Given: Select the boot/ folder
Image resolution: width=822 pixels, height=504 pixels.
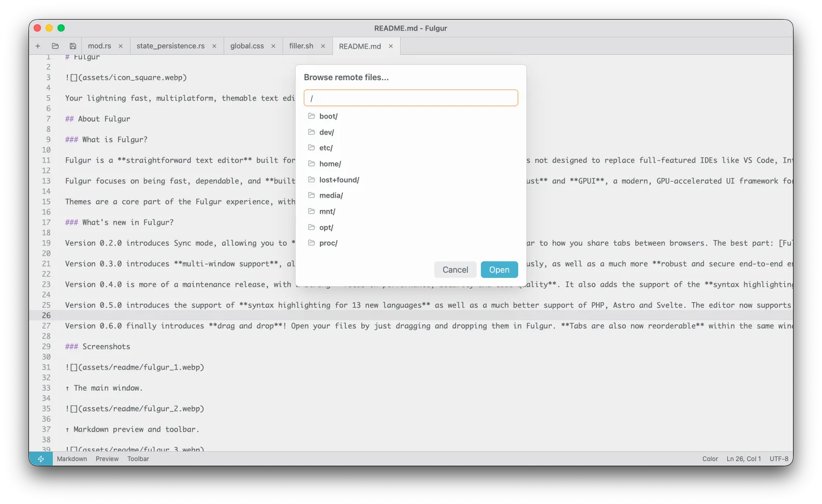Looking at the screenshot, I should pos(411,116).
